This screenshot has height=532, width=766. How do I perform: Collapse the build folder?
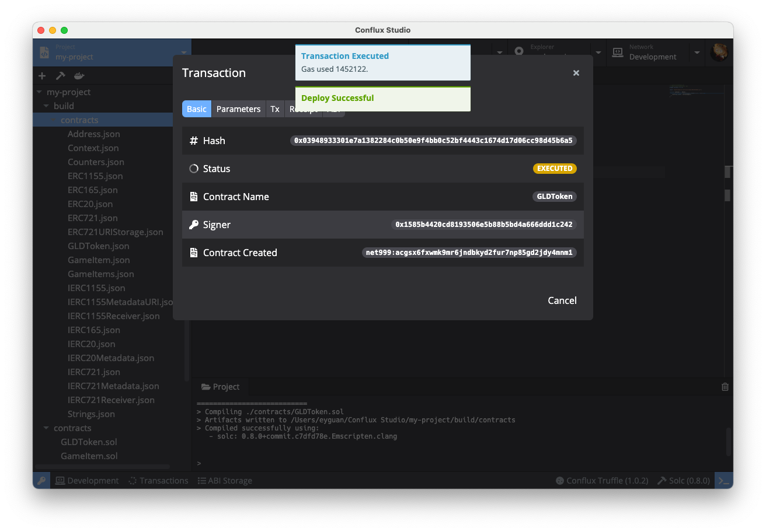point(46,106)
